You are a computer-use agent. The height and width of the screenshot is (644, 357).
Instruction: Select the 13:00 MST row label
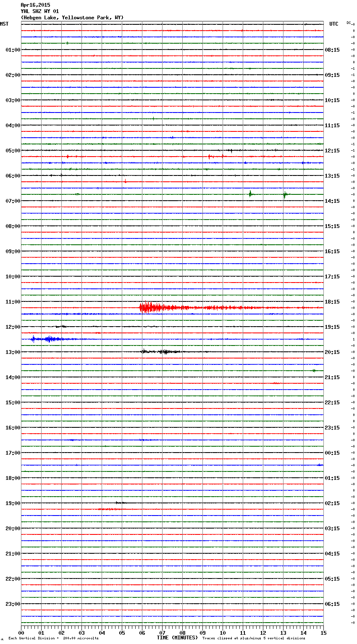[13, 352]
